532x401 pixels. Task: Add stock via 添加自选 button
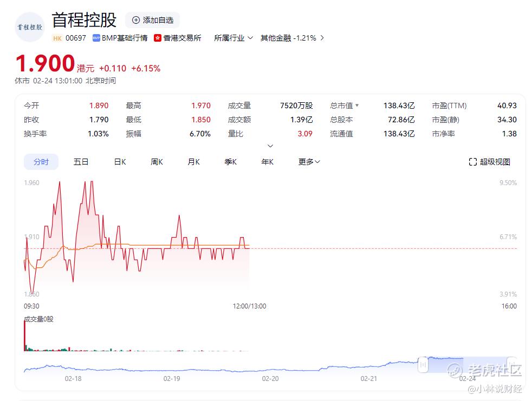[152, 20]
